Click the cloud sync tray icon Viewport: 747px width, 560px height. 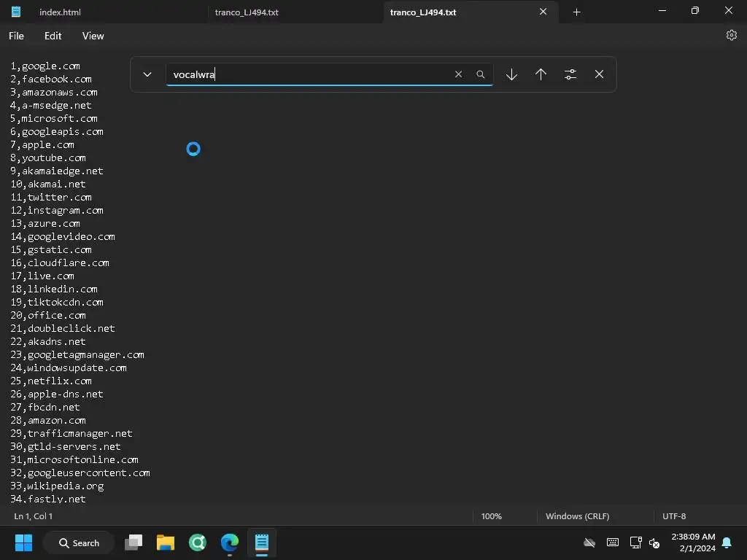589,542
